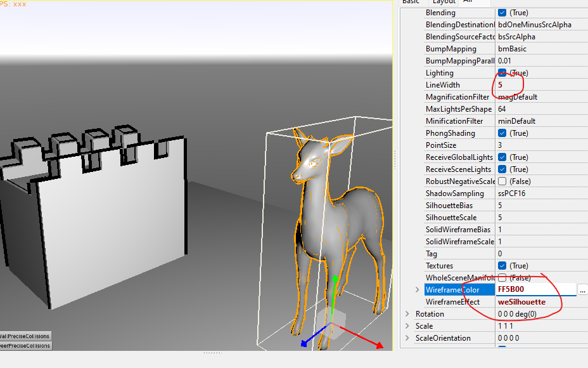Uncheck the Blending checkbox
Image resolution: width=588 pixels, height=368 pixels.
point(502,13)
